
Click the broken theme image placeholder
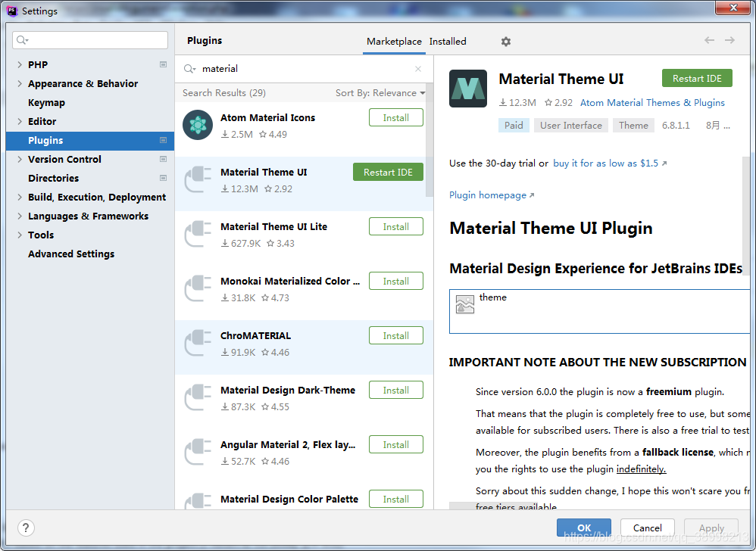465,304
